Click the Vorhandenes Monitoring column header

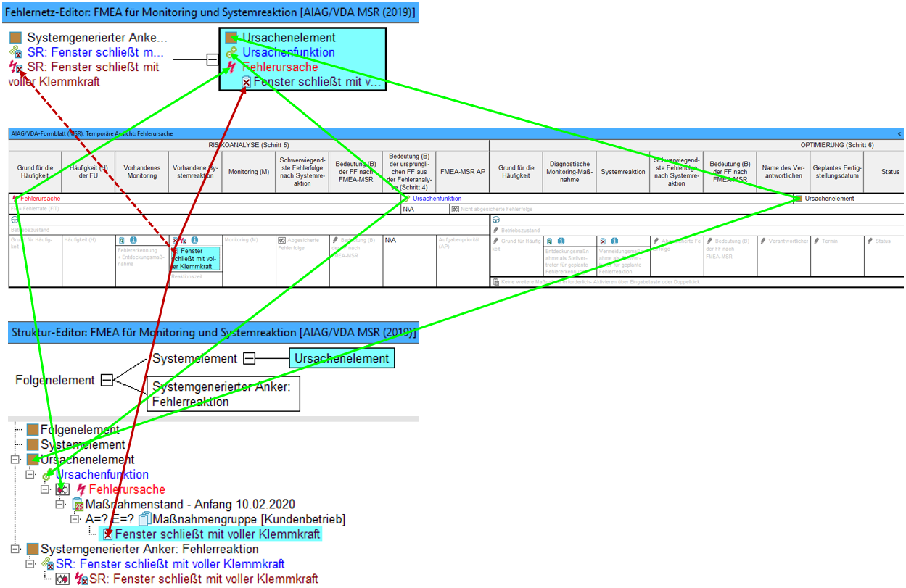click(141, 171)
